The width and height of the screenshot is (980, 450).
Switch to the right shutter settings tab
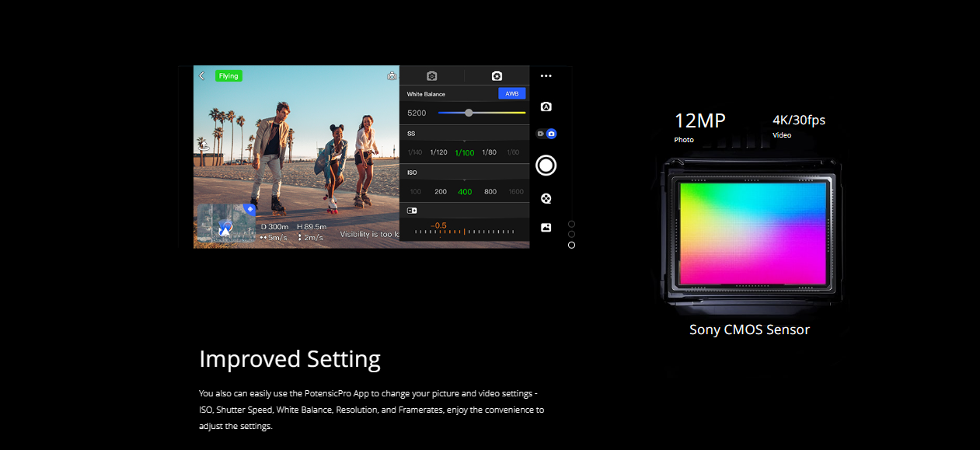[497, 76]
